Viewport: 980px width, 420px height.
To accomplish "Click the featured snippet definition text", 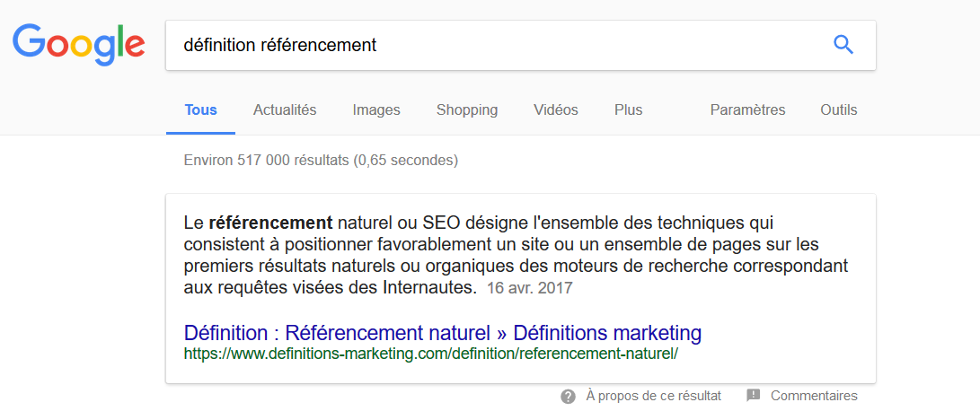I will (516, 255).
